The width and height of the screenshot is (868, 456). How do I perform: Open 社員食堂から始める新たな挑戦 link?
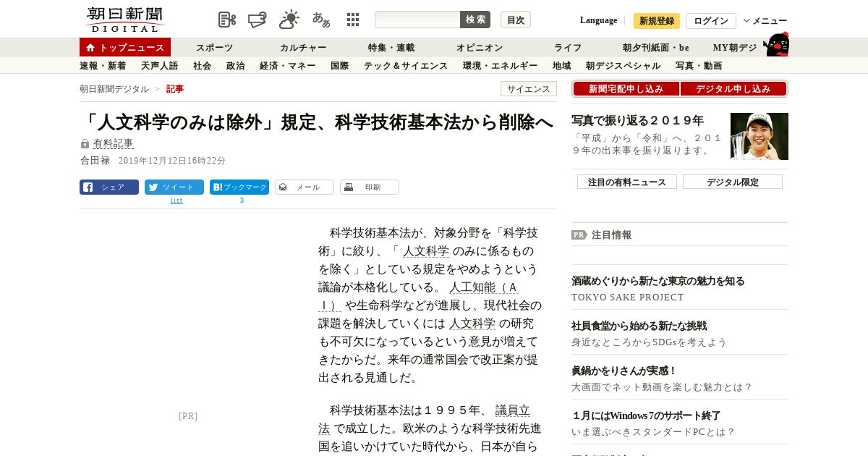[639, 326]
